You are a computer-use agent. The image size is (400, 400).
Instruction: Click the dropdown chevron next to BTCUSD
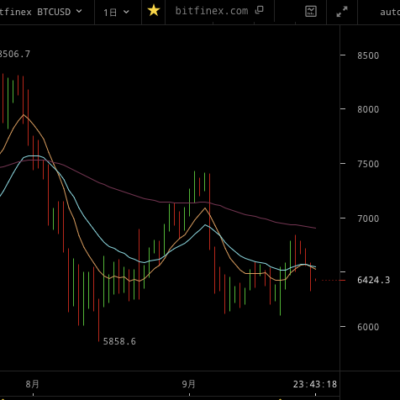pos(79,11)
